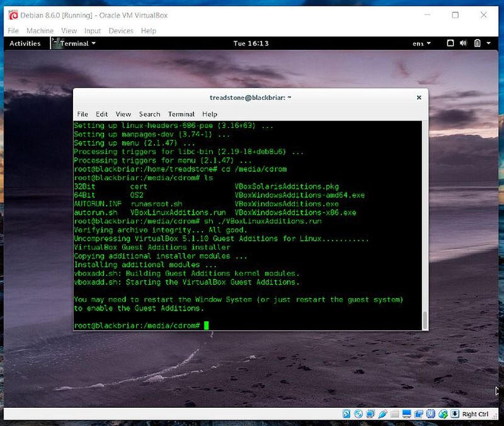
Task: Click the hard disk activity indicator icon
Action: (346, 414)
